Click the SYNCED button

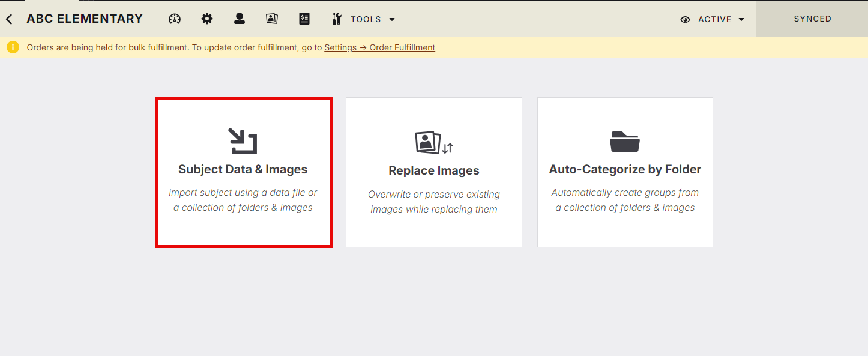(x=812, y=19)
